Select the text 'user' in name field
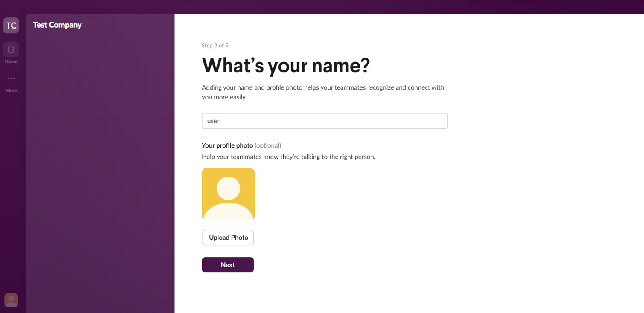This screenshot has height=313, width=644. (x=213, y=121)
